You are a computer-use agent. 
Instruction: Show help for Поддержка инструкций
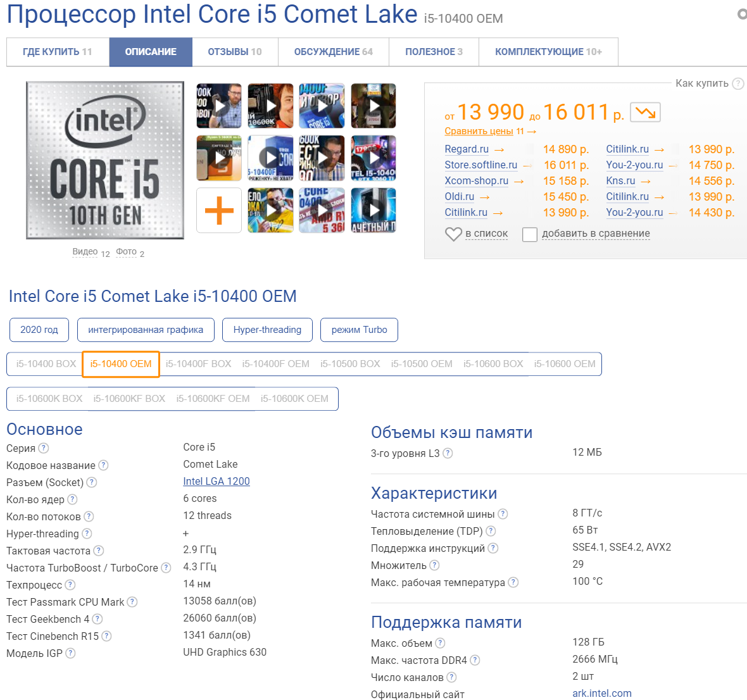(493, 548)
